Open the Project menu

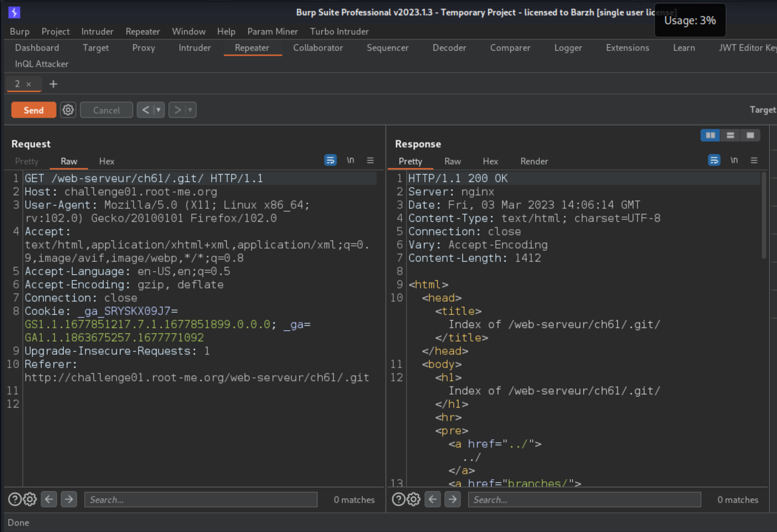[55, 31]
